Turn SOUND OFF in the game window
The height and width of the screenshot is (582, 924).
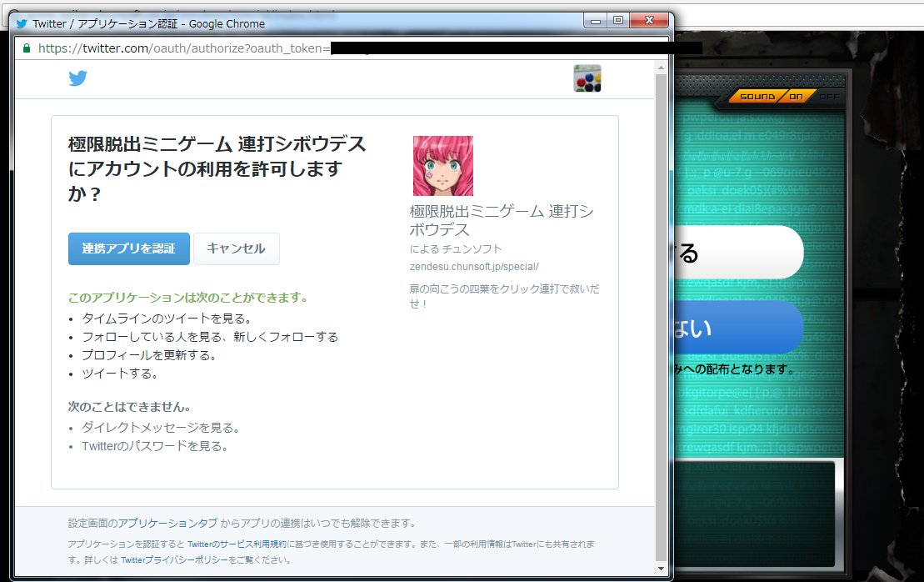click(828, 96)
